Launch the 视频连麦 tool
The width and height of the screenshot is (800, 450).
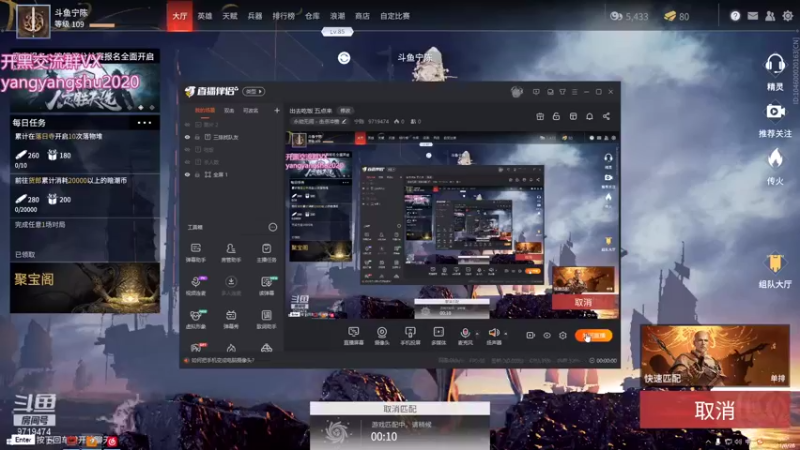(196, 285)
